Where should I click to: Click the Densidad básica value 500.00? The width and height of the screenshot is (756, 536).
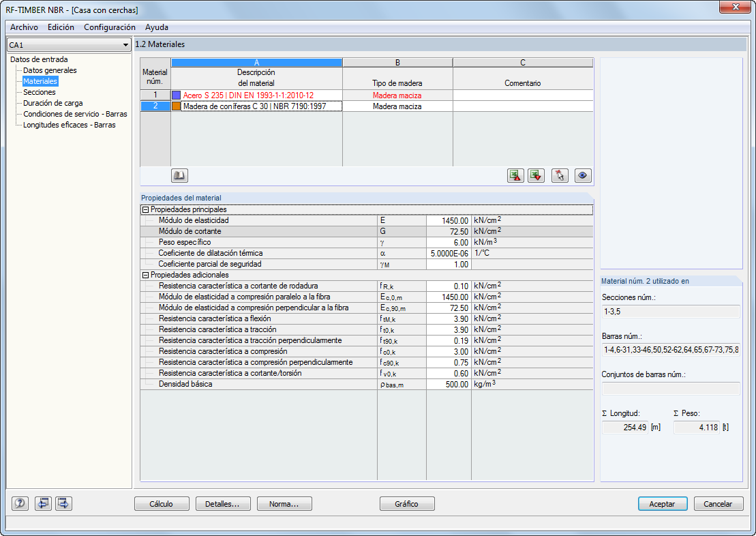click(449, 385)
